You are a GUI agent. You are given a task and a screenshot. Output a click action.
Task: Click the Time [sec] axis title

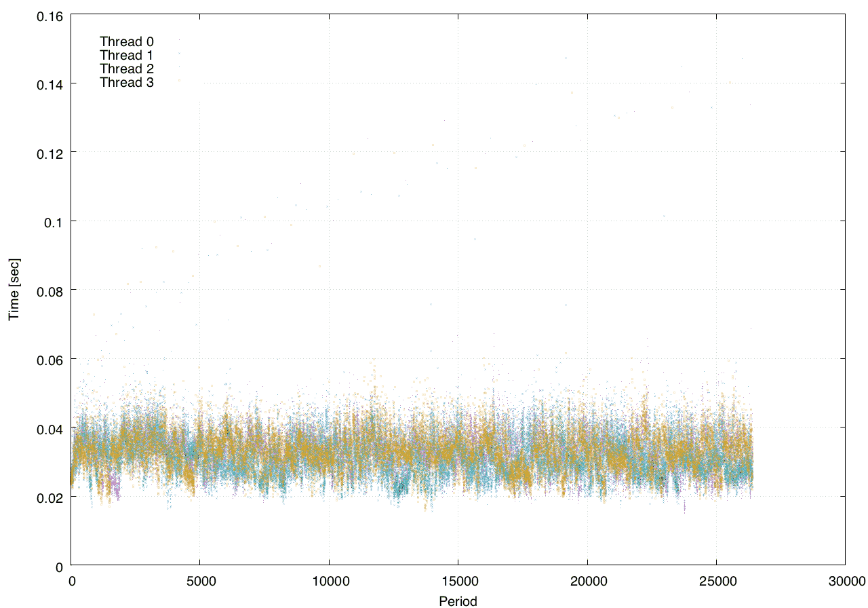click(x=14, y=290)
